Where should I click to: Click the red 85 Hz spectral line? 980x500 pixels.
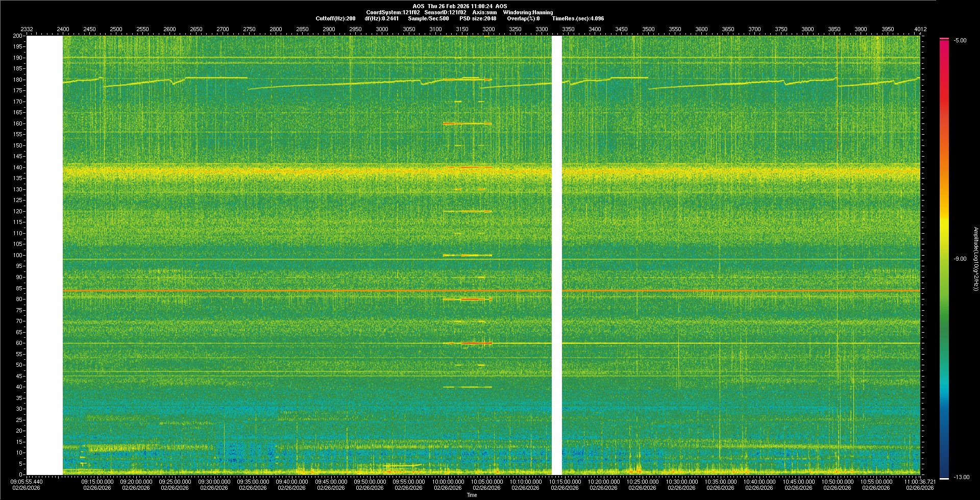click(x=306, y=290)
